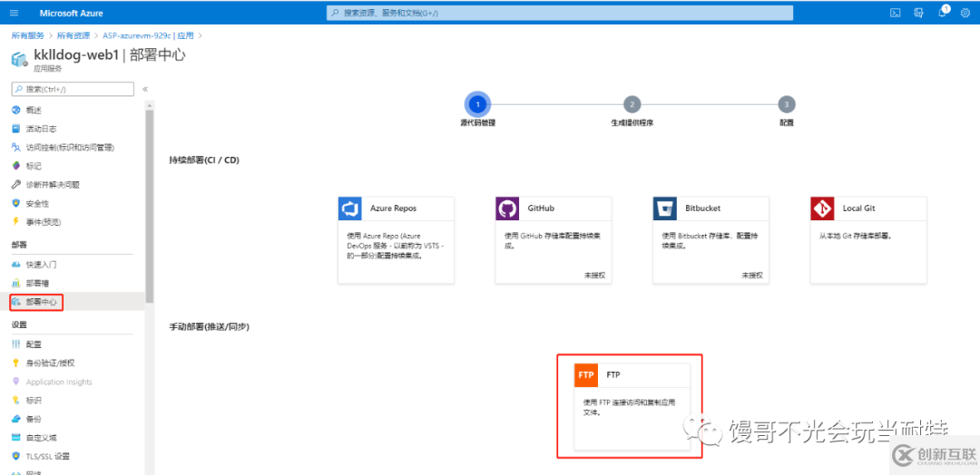Click step 1 源代码管理 circle
The height and width of the screenshot is (475, 980).
tap(477, 104)
